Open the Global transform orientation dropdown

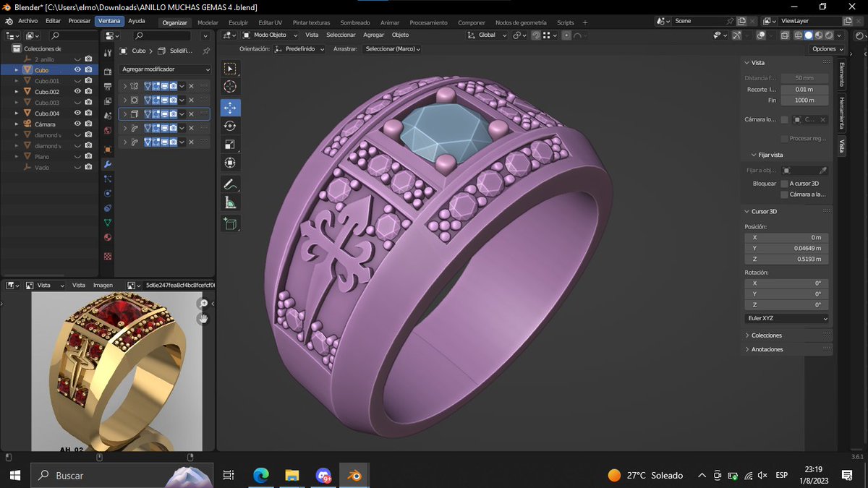[x=487, y=35]
